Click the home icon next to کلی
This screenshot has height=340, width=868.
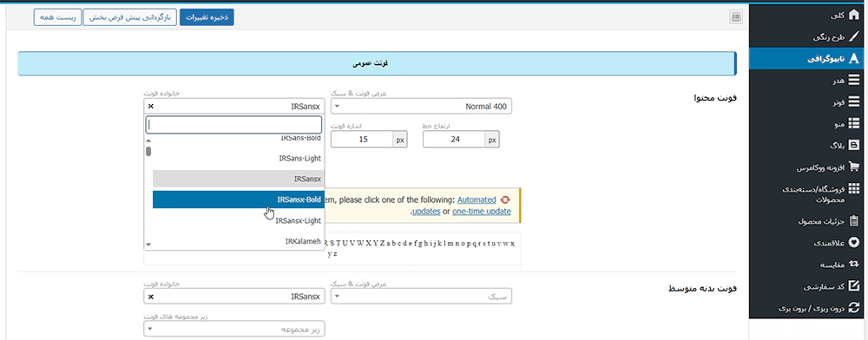tap(853, 16)
